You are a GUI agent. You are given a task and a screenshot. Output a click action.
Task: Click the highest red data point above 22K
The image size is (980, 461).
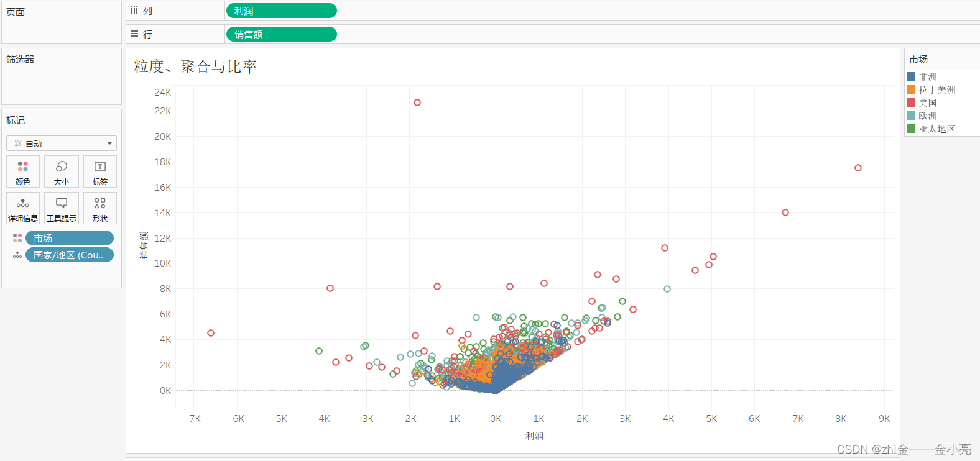point(417,103)
